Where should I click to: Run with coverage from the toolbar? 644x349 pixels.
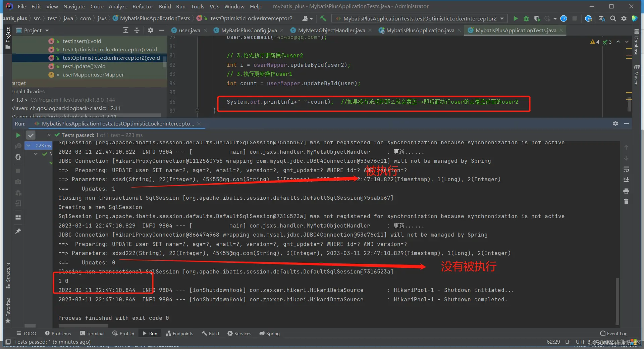click(537, 18)
